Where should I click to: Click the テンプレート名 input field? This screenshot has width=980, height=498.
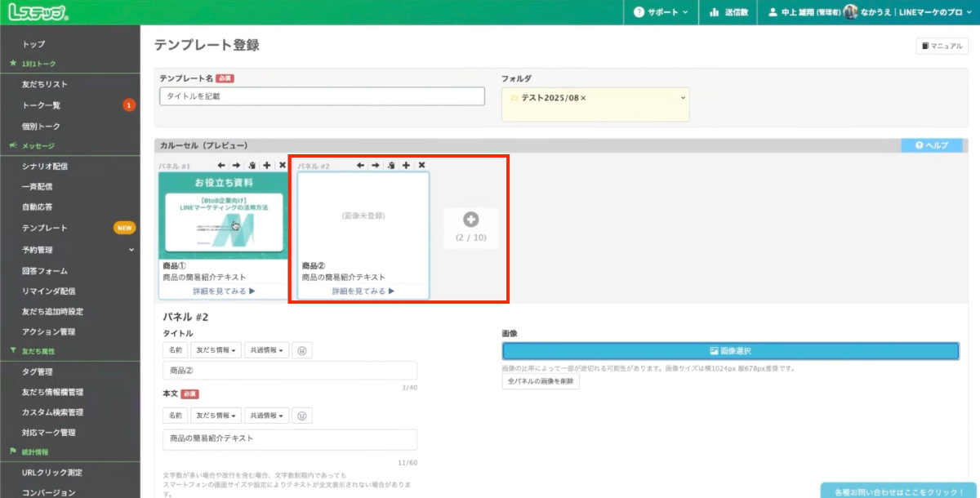click(323, 96)
